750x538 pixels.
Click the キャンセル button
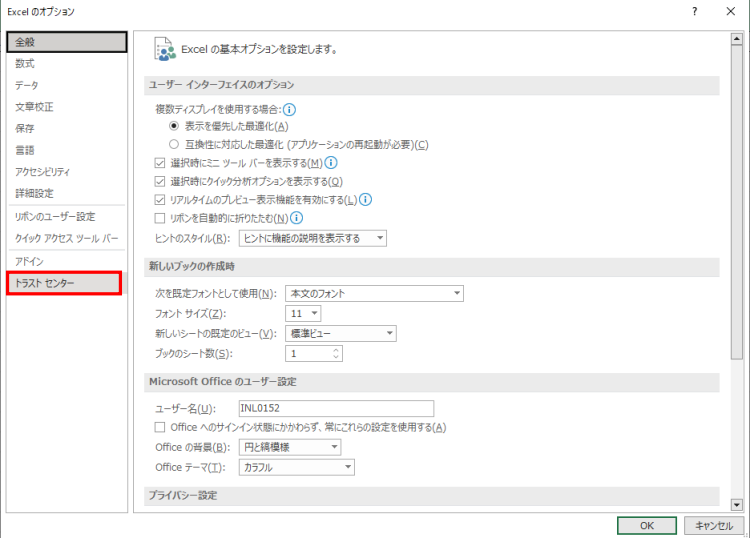pos(715,525)
